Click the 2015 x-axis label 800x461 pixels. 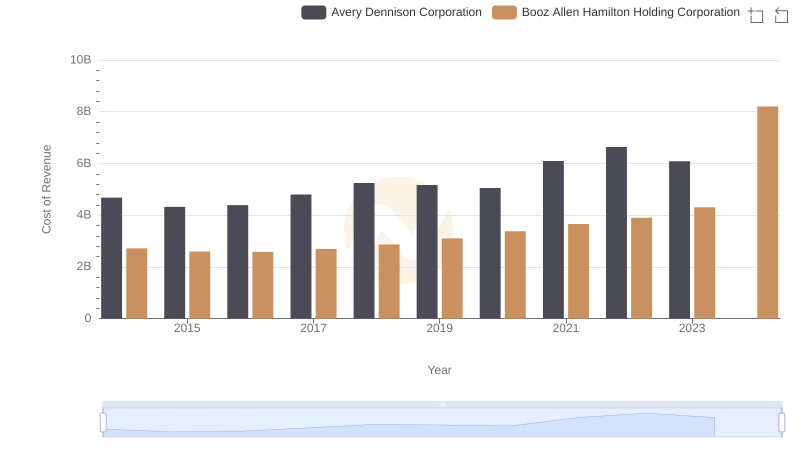[x=187, y=328]
